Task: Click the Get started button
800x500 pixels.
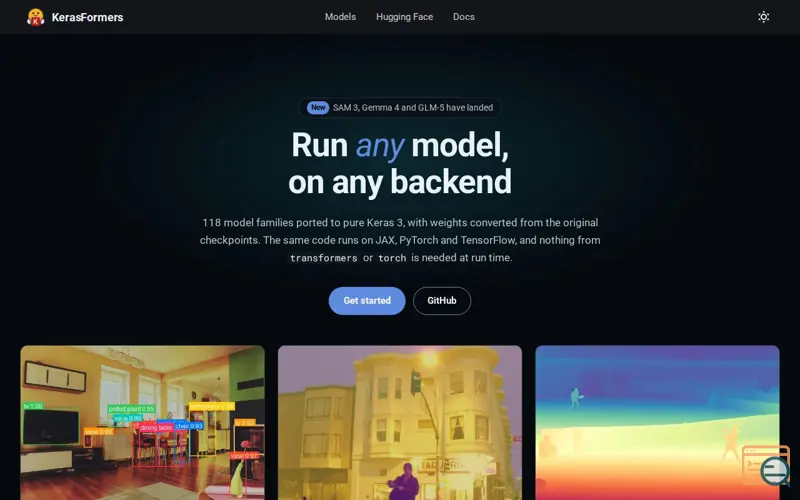Action: coord(367,301)
